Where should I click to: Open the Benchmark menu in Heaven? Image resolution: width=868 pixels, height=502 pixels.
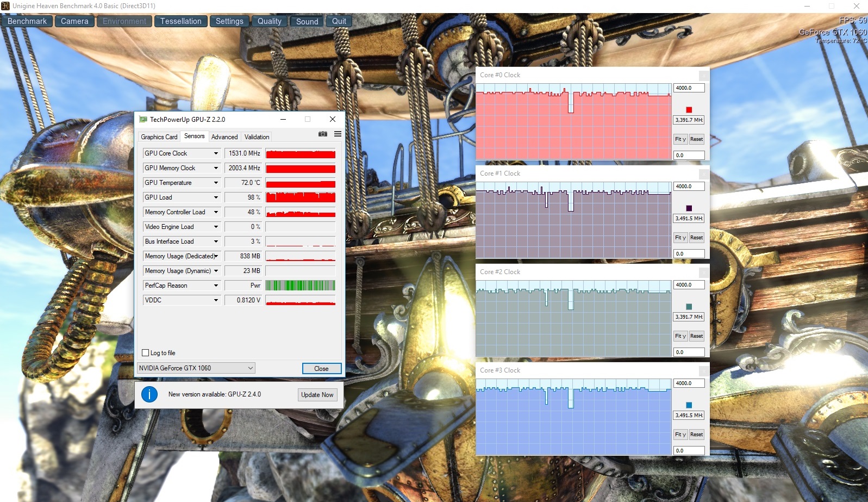(27, 21)
